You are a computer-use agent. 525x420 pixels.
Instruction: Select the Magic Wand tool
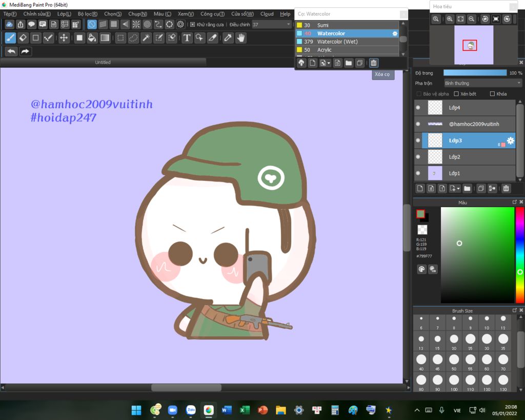[146, 38]
